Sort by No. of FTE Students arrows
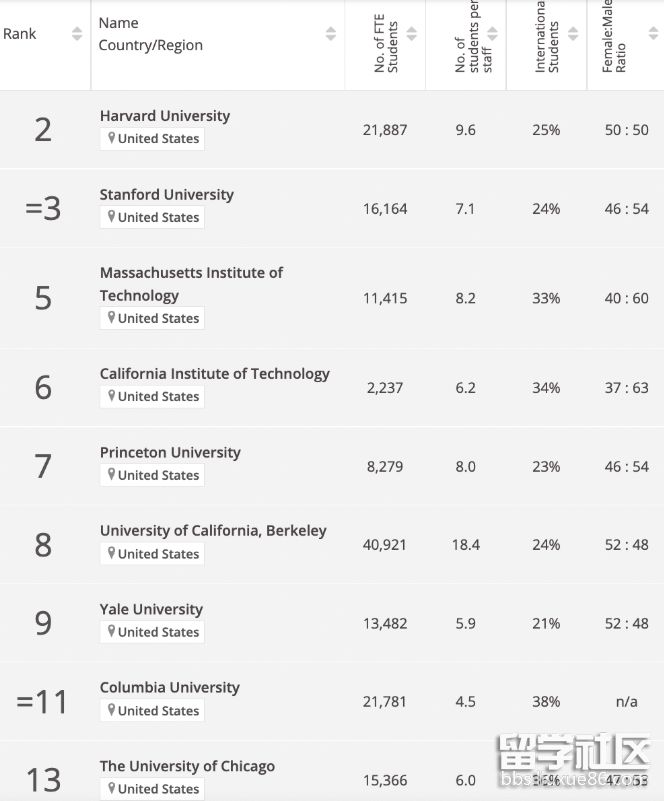The height and width of the screenshot is (801, 664). [x=411, y=34]
